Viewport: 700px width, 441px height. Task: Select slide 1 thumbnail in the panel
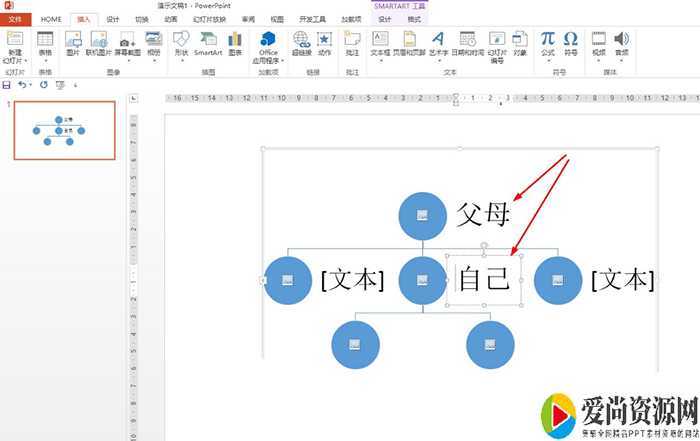tap(63, 130)
